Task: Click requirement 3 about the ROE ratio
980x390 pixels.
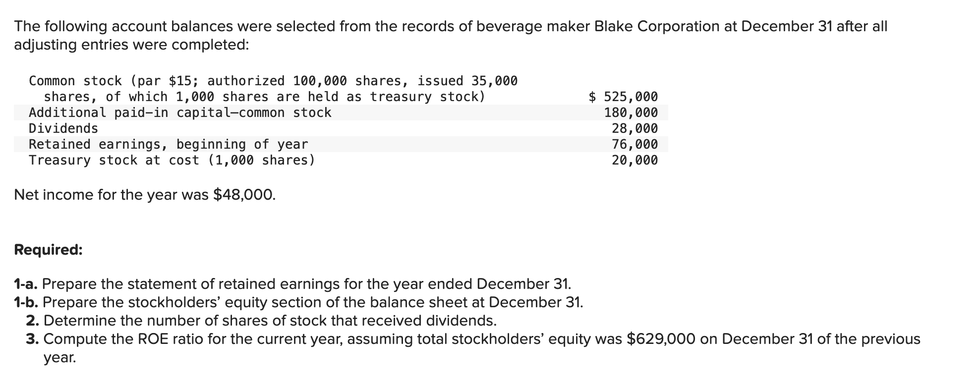Action: 473,348
